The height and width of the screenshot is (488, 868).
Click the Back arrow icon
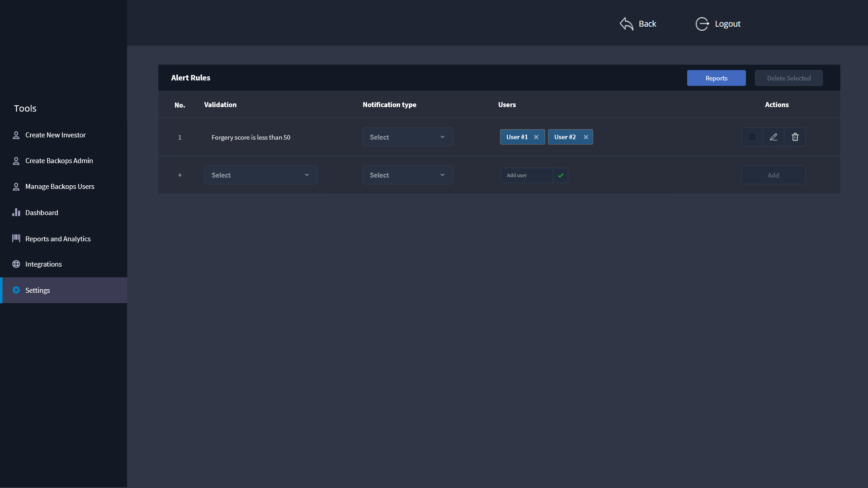tap(627, 23)
